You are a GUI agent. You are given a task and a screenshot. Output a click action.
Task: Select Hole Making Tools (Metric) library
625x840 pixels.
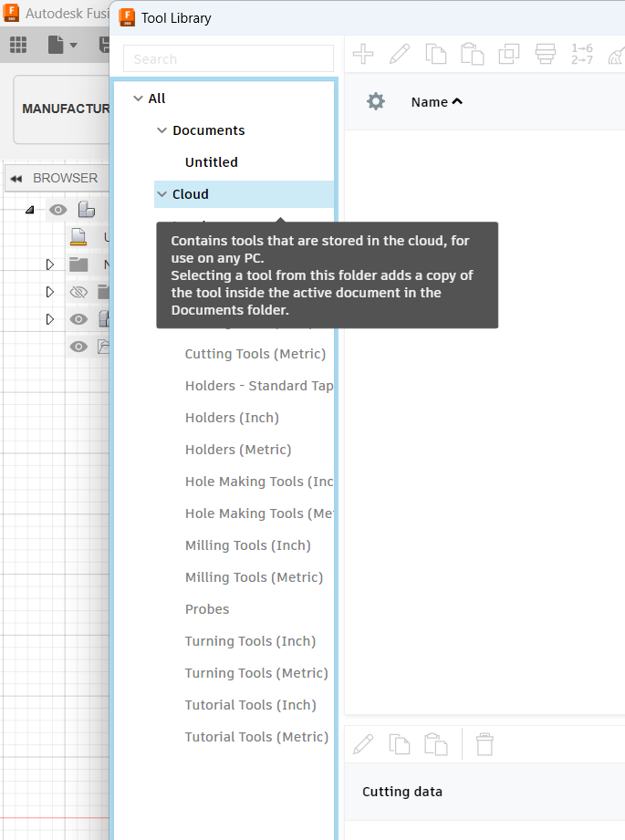tap(259, 513)
